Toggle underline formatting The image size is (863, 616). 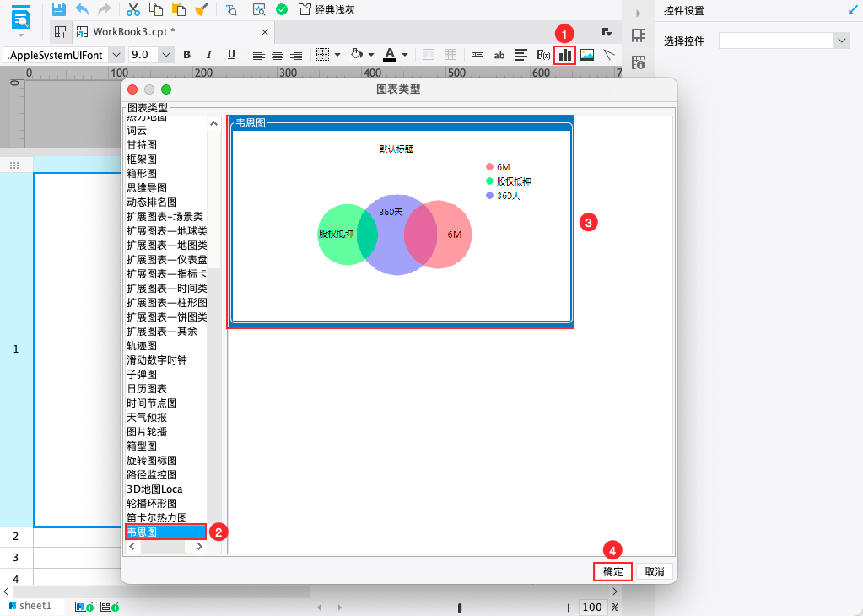pos(231,55)
